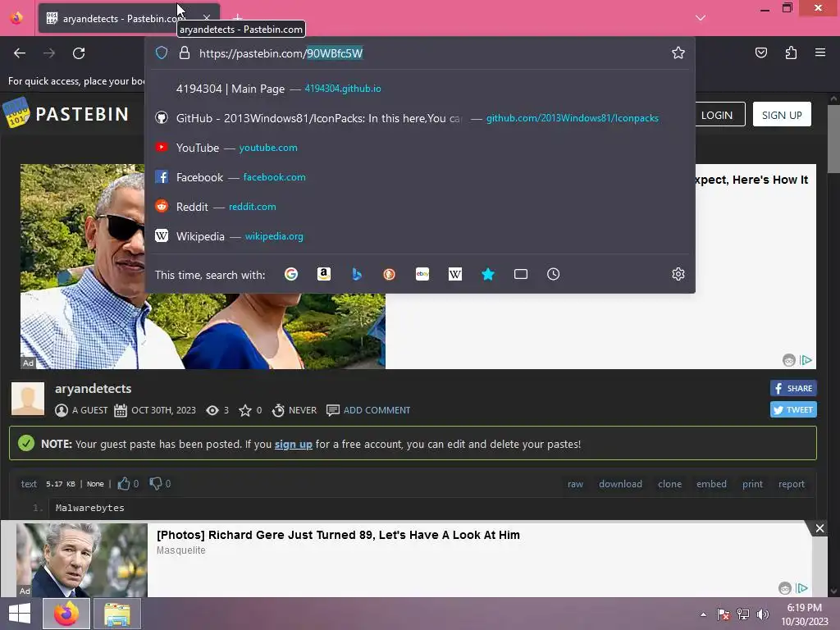Image resolution: width=840 pixels, height=630 pixels.
Task: Select the aryandetects - Pastebin.com tab
Action: click(x=129, y=18)
